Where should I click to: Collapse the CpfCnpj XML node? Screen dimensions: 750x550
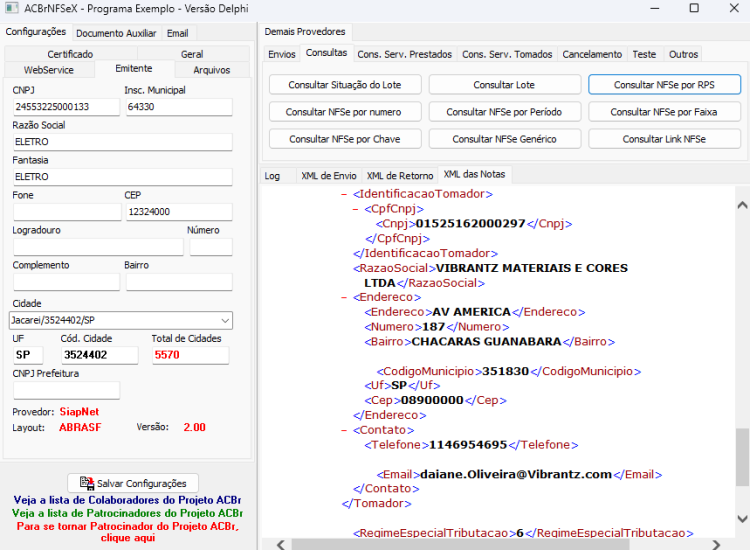[355, 209]
